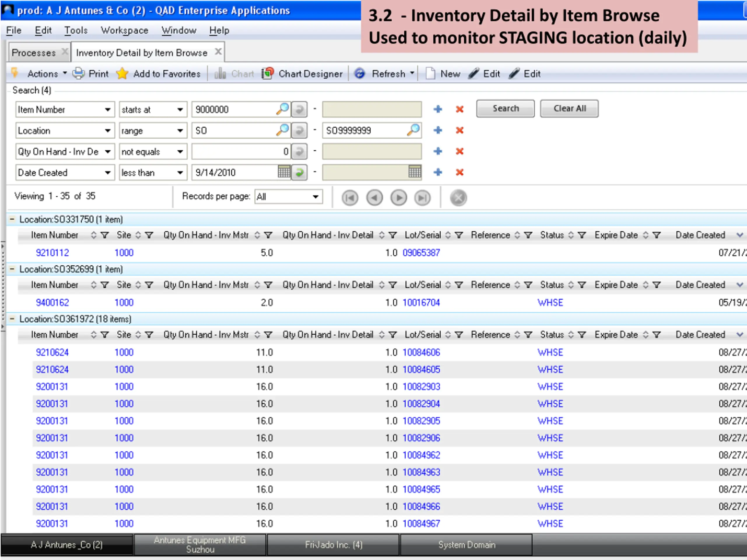Add a criterion with Location row plus
This screenshot has width=747, height=560.
point(438,130)
